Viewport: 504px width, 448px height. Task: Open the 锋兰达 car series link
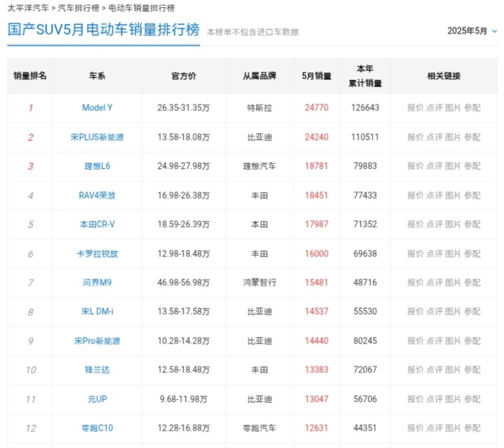point(97,370)
